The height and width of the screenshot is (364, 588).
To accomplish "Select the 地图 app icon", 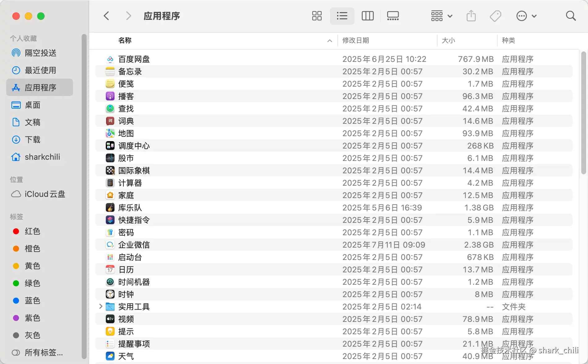I will click(x=110, y=133).
